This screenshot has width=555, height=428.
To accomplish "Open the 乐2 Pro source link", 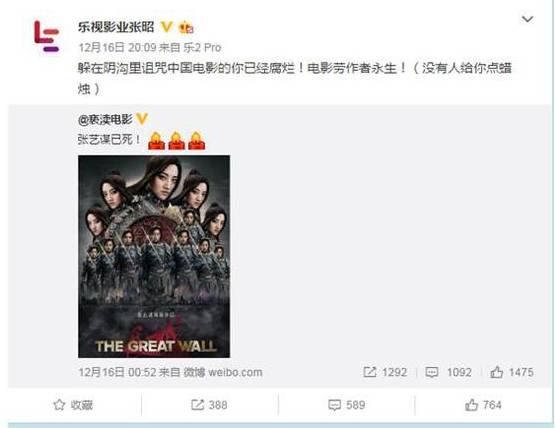I will point(202,47).
